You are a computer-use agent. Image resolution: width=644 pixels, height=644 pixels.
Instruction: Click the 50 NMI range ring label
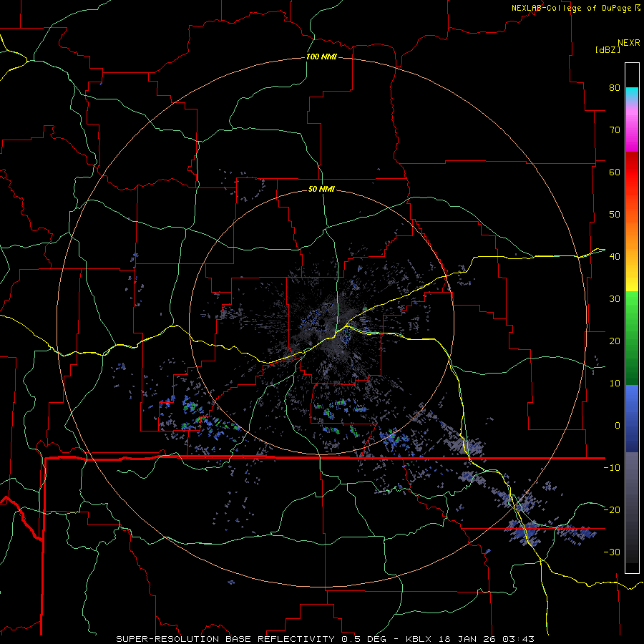[321, 189]
